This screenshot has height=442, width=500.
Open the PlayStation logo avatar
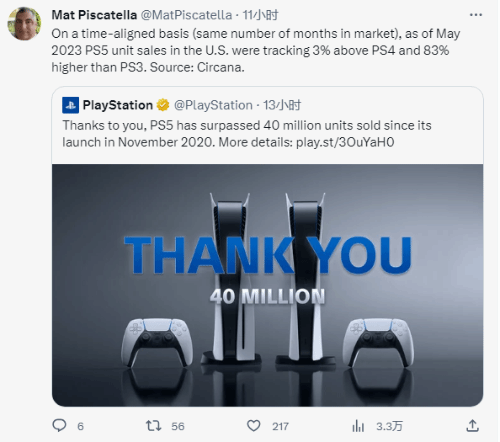click(x=70, y=105)
